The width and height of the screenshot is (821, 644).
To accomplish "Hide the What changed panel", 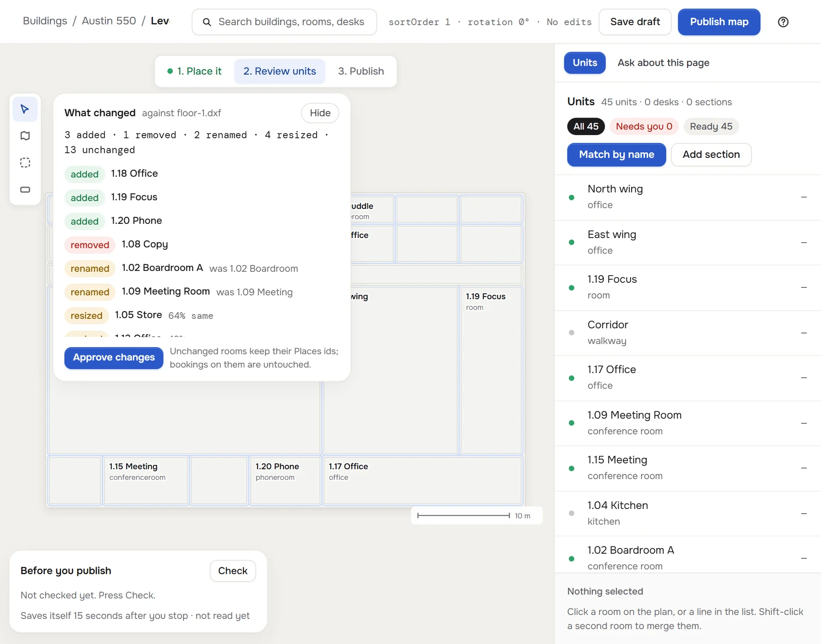I will [x=320, y=113].
